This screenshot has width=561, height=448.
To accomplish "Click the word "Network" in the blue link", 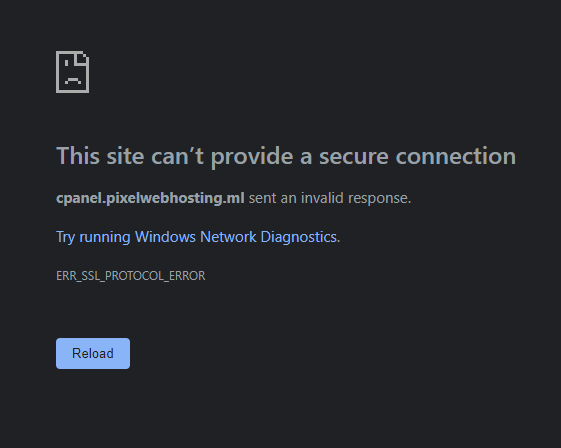I will 228,237.
